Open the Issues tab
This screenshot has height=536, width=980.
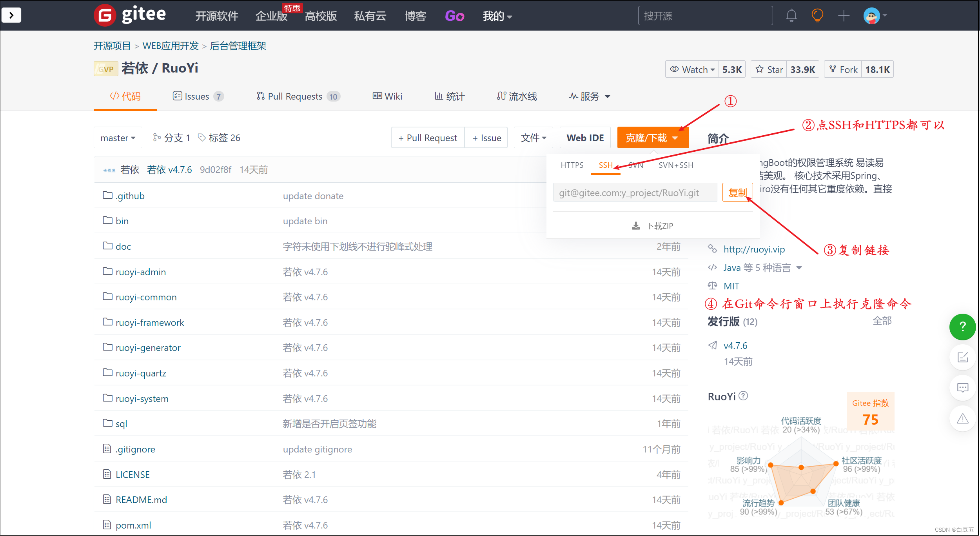pyautogui.click(x=198, y=97)
